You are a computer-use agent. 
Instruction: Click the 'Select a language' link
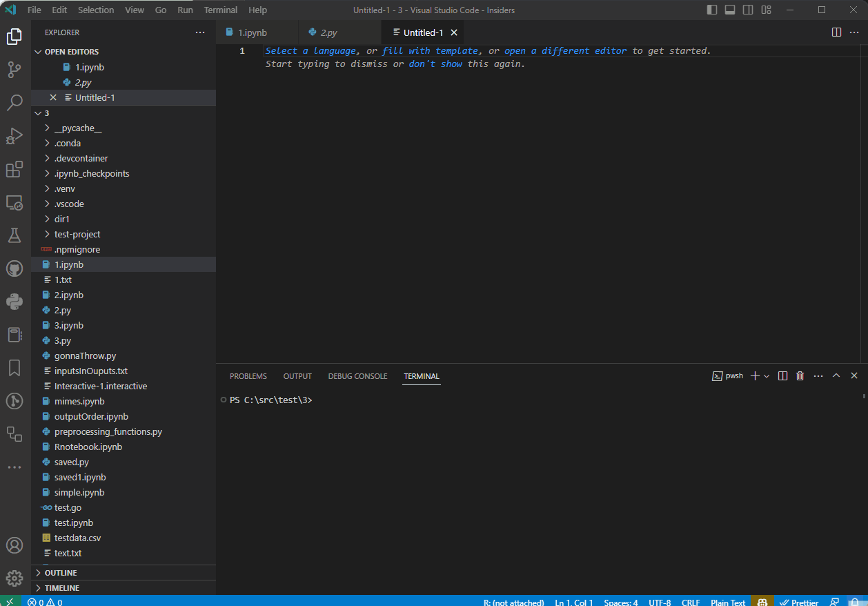[x=311, y=50]
